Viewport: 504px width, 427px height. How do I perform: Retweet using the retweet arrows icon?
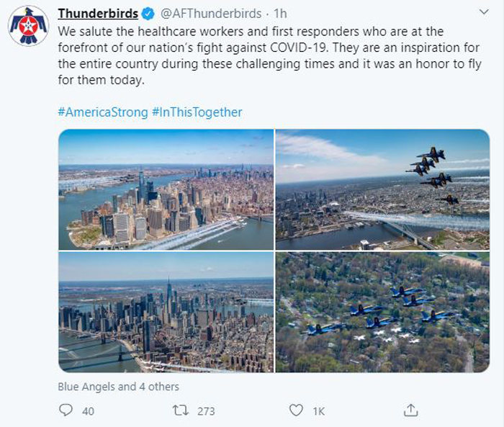pos(180,410)
